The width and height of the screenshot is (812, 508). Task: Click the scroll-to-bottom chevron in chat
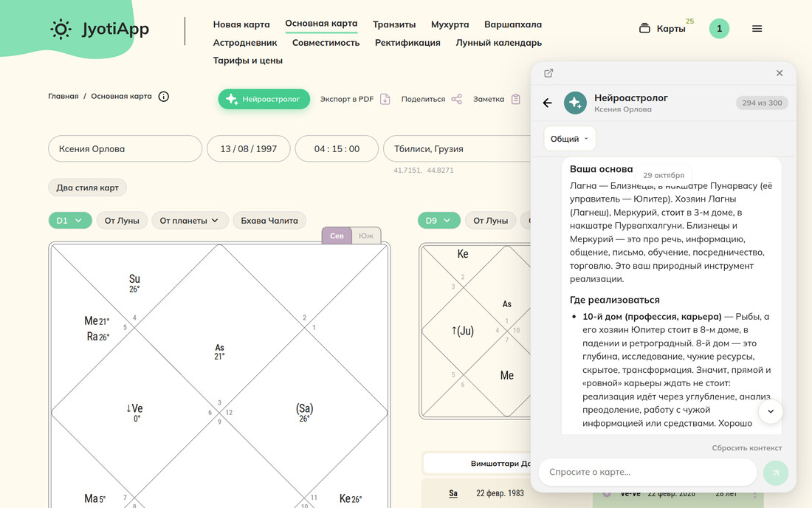770,411
